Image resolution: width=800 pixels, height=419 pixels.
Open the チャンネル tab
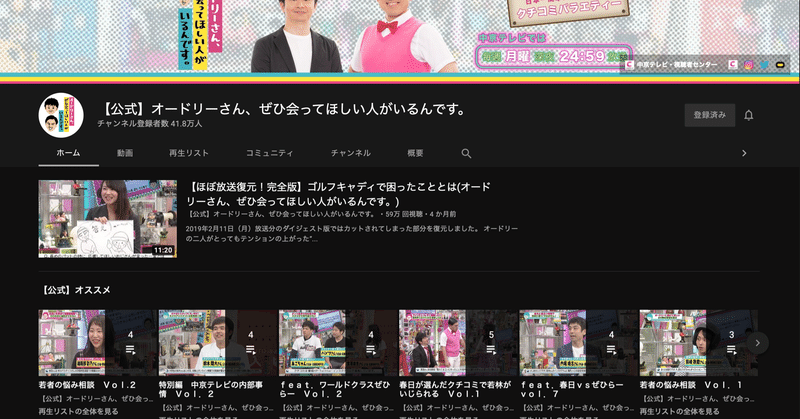(x=351, y=153)
